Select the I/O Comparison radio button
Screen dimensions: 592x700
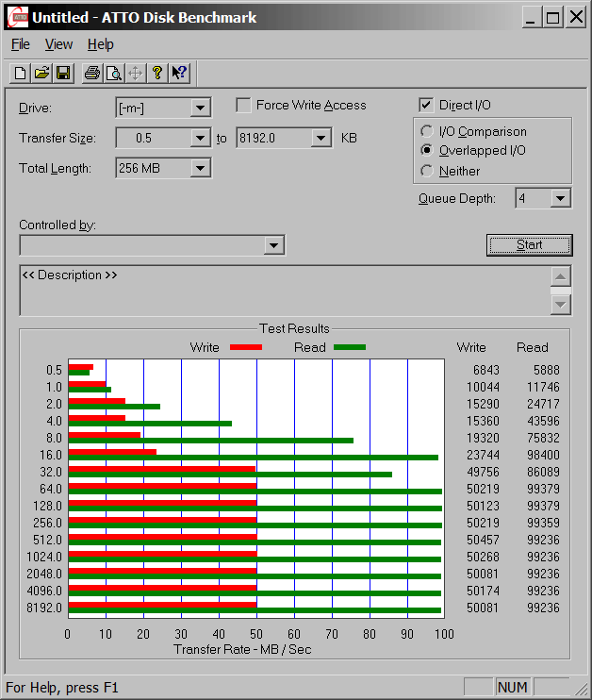[x=427, y=132]
